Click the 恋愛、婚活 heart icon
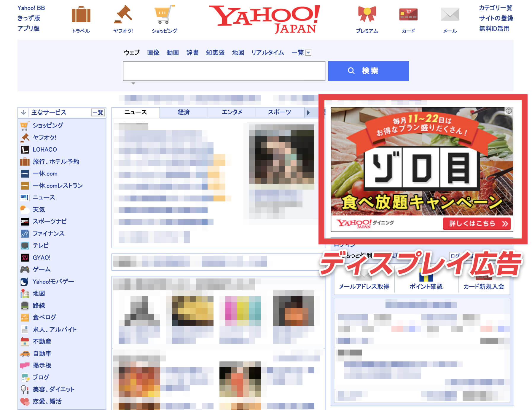Screen dimensions: 532x410 (x=25, y=401)
